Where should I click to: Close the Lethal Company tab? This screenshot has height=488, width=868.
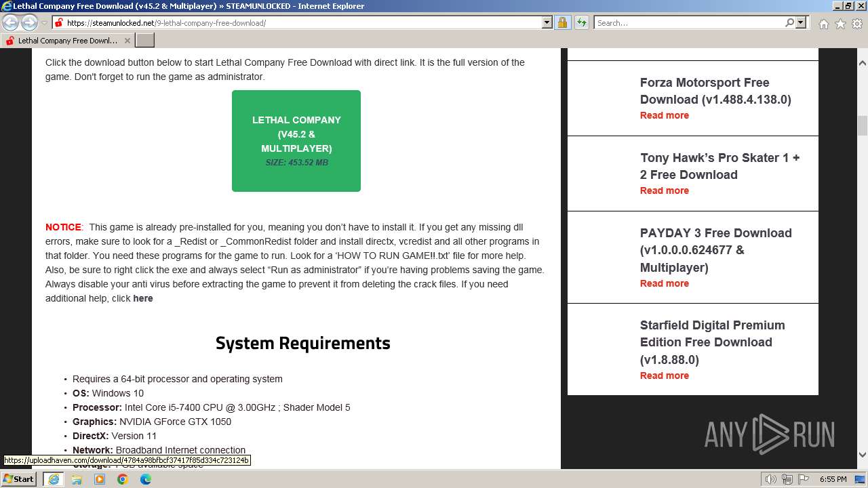(x=127, y=41)
